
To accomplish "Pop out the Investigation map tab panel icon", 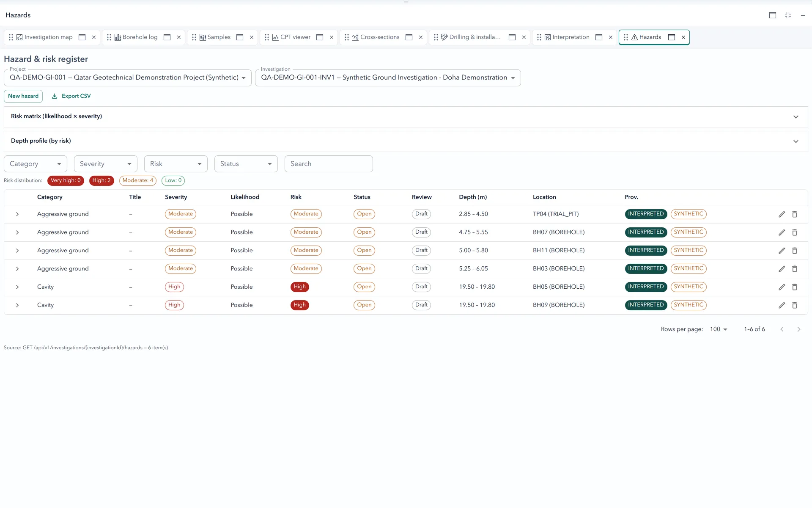I will point(82,37).
